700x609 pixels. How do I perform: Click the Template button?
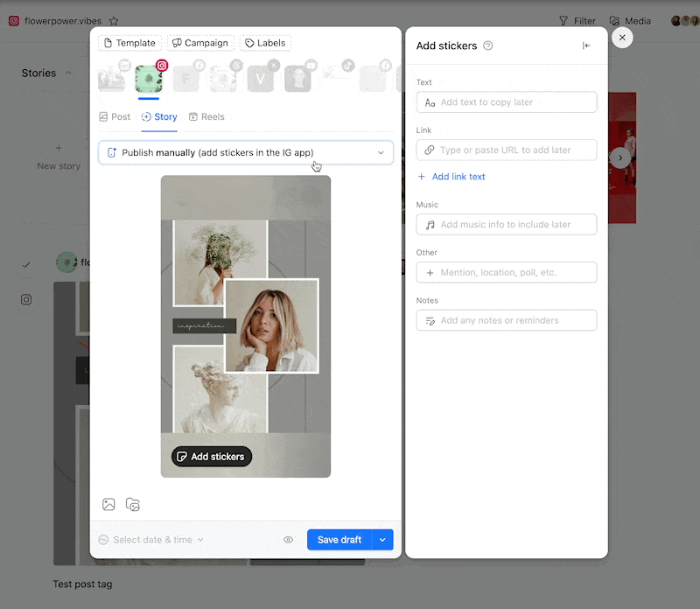[x=129, y=43]
